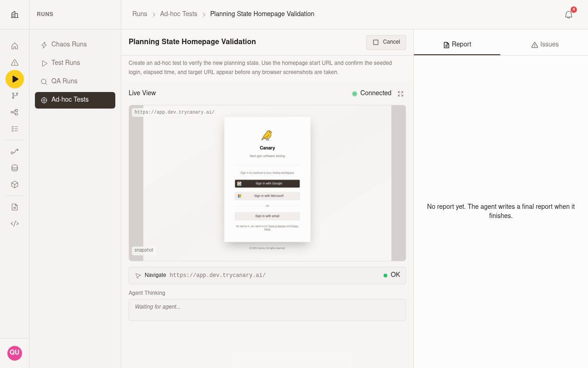Open the notifications bell
Screen dimensions: 588x368
[x=569, y=15]
